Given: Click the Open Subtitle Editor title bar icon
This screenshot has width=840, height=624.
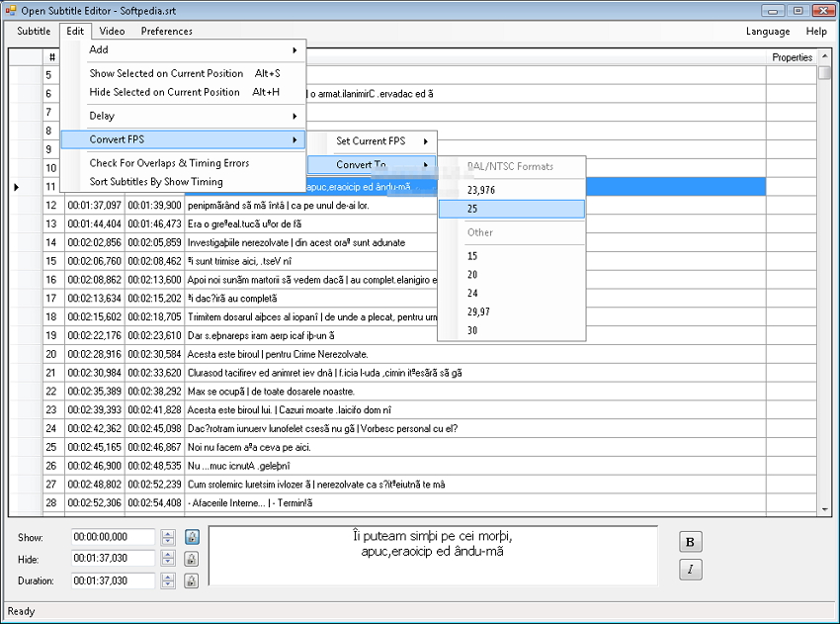Looking at the screenshot, I should tap(11, 10).
